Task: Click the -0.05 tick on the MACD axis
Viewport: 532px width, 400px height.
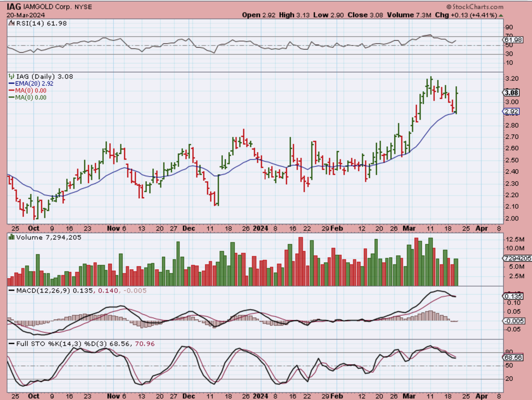Action: tap(513, 329)
